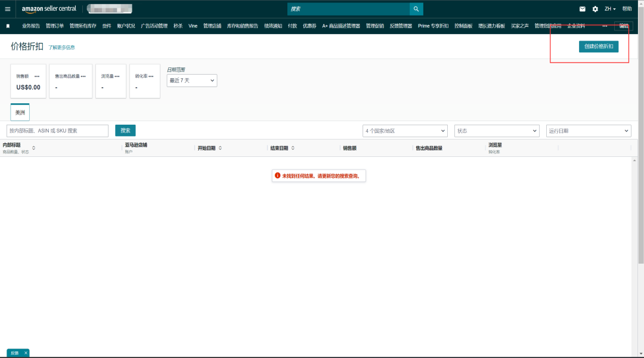Click the 创建价格折扣 button
644x358 pixels.
click(599, 47)
